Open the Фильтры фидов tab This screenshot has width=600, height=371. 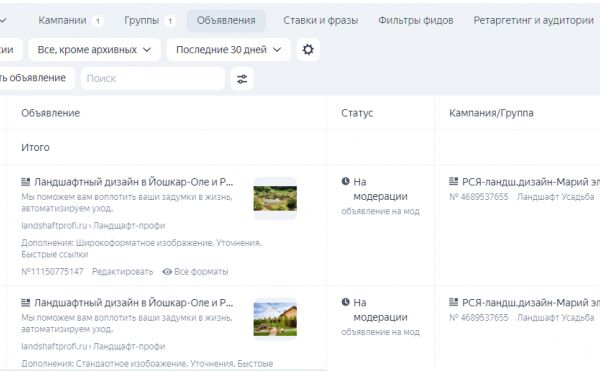click(416, 21)
